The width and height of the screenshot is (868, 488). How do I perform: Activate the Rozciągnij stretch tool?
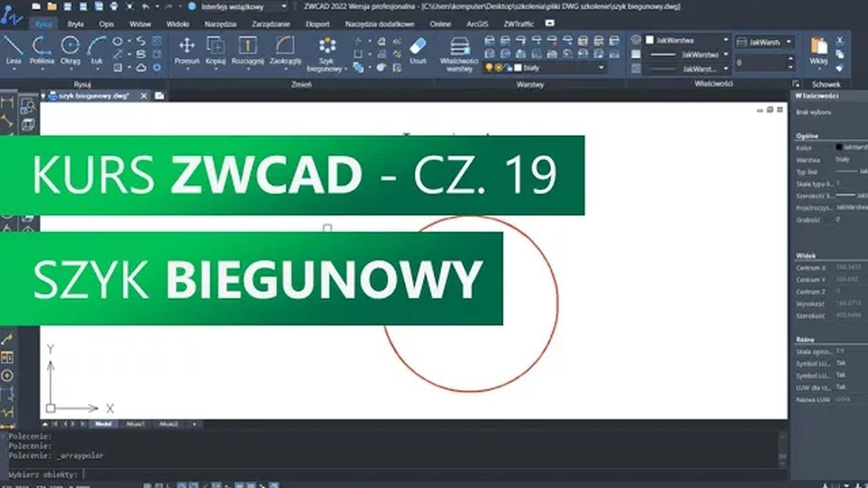248,50
